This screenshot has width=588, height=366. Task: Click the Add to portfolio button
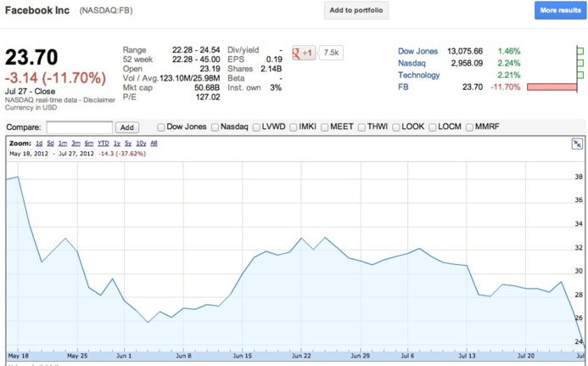[x=356, y=10]
